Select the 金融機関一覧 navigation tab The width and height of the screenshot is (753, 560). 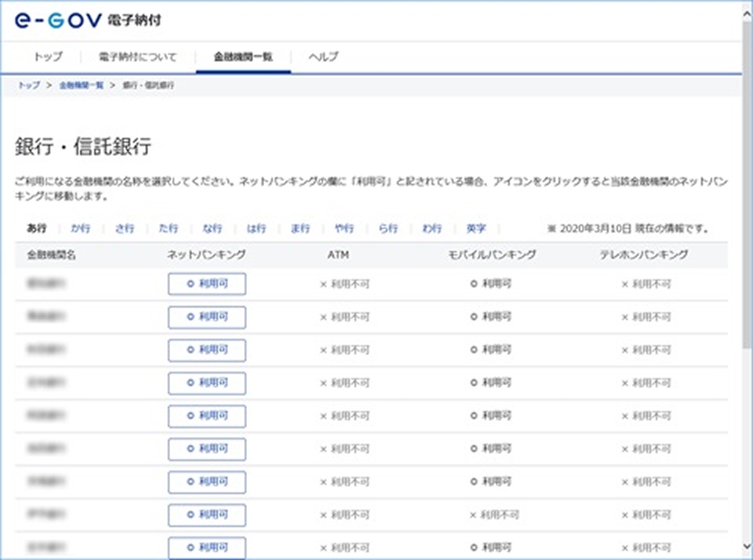pos(243,56)
